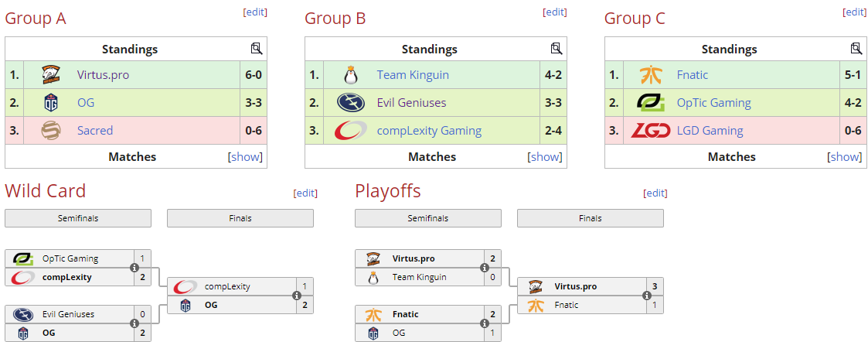Viewport: 868px width, 342px height.
Task: Edit the Group B section
Action: [x=555, y=12]
